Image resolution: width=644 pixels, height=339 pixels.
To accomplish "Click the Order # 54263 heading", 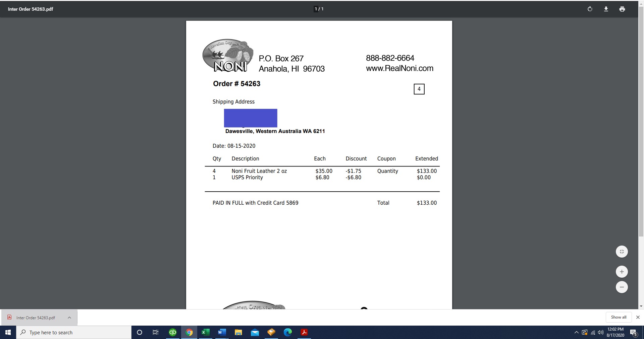I will click(x=236, y=84).
